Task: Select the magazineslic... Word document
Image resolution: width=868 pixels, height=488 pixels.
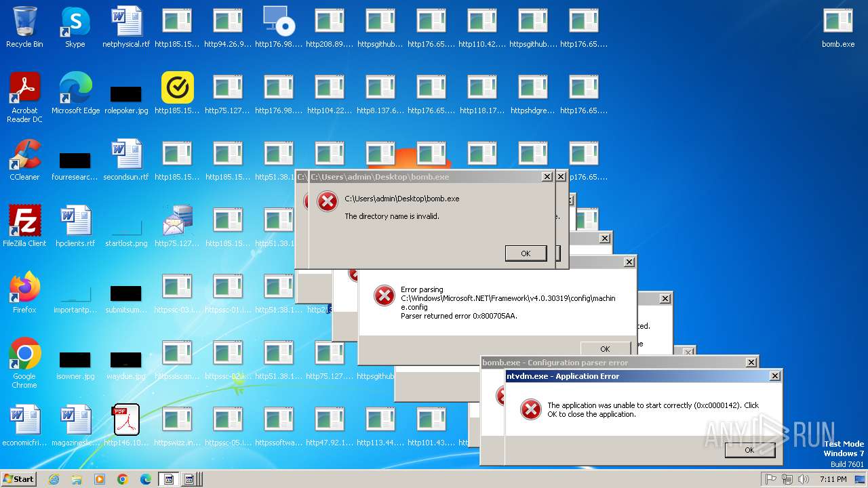Action: 75,426
